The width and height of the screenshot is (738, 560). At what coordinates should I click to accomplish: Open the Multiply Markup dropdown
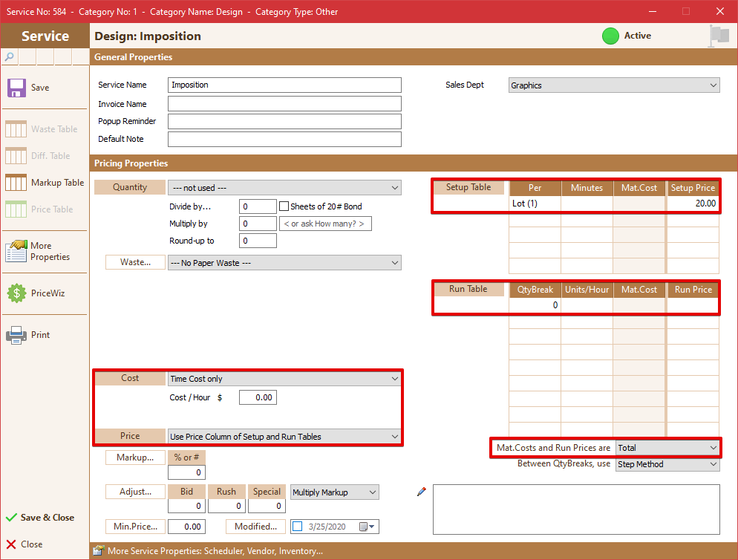[x=335, y=492]
